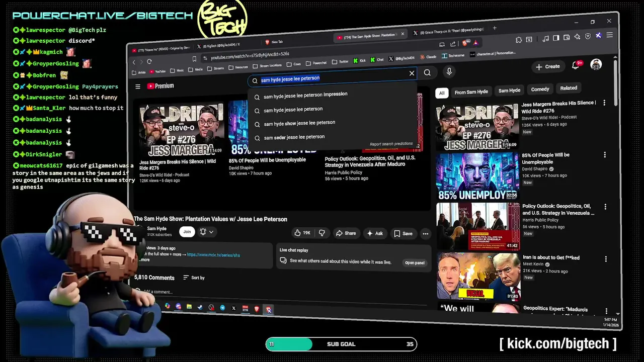Screen dimensions: 644x362
Task: Open the @BigTech404 X bookmark
Action: pyautogui.click(x=401, y=59)
